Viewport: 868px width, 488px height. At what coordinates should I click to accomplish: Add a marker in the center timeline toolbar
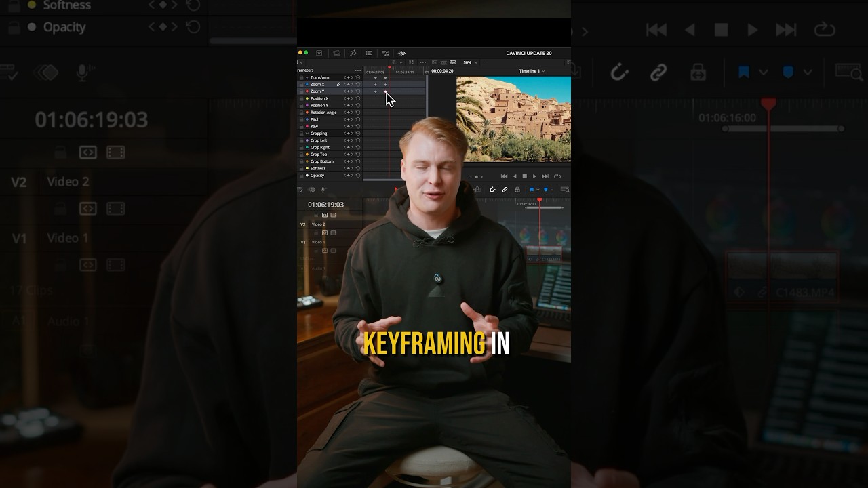[x=545, y=190]
